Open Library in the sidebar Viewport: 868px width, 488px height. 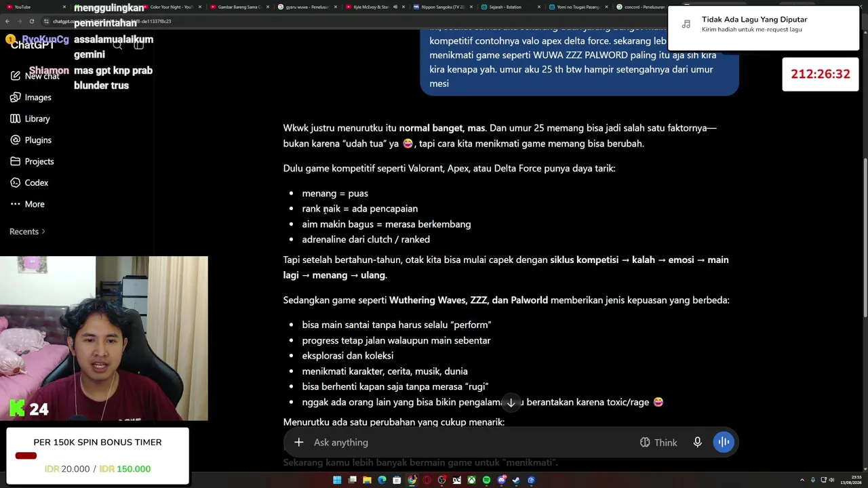(31, 119)
